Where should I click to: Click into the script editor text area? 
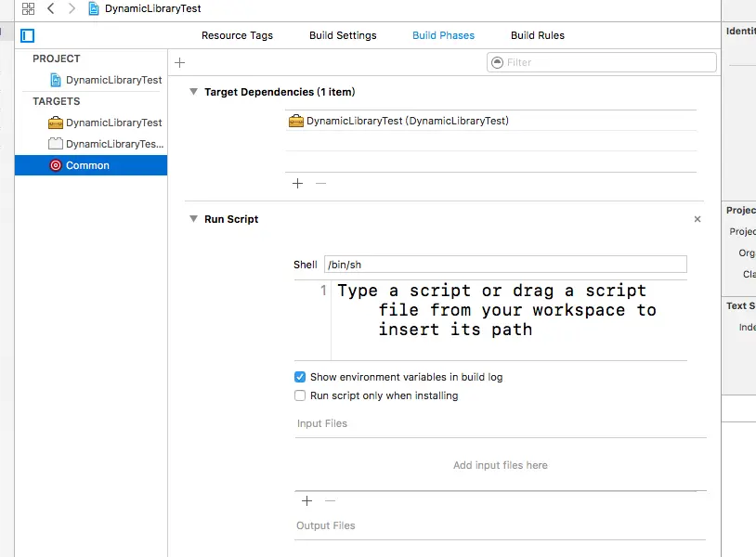click(509, 320)
